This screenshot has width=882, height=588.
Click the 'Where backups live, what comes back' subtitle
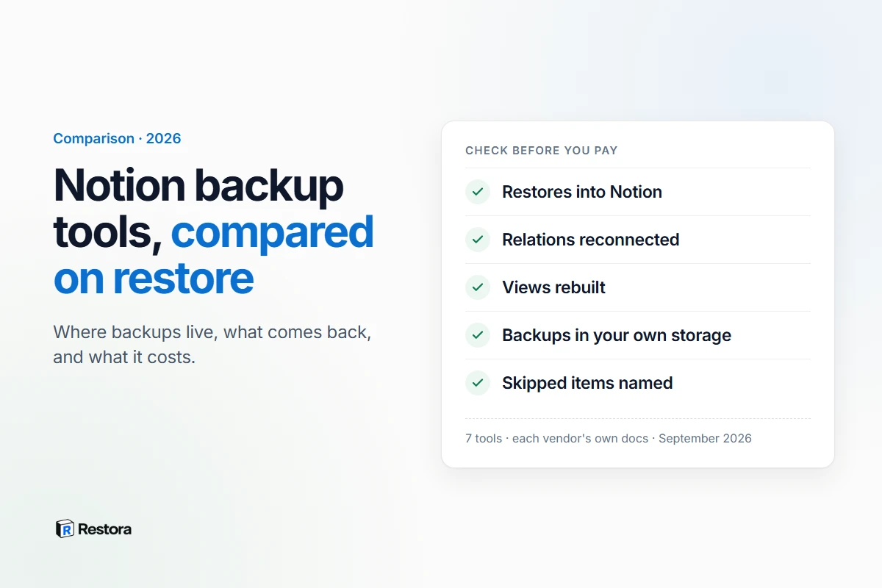click(x=212, y=332)
